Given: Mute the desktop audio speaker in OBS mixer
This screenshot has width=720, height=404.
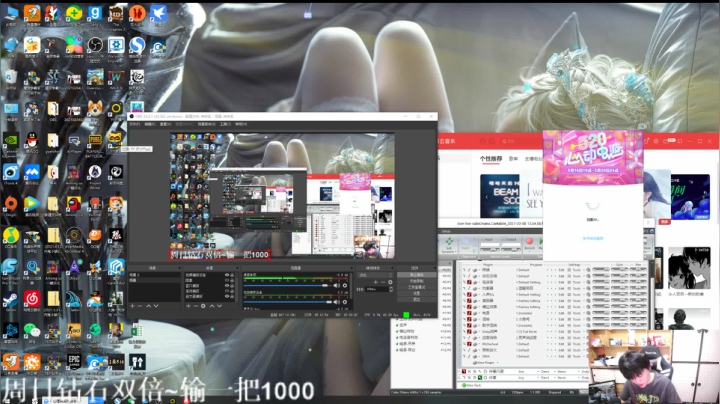Looking at the screenshot, I should click(336, 286).
